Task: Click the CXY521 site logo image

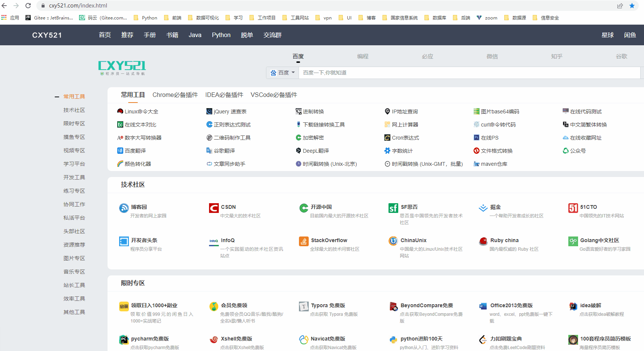Action: [122, 68]
